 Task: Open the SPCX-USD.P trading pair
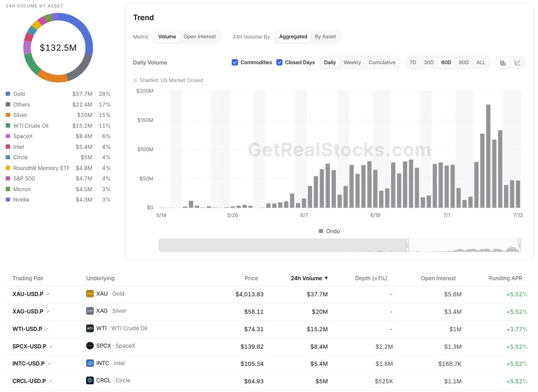point(29,347)
